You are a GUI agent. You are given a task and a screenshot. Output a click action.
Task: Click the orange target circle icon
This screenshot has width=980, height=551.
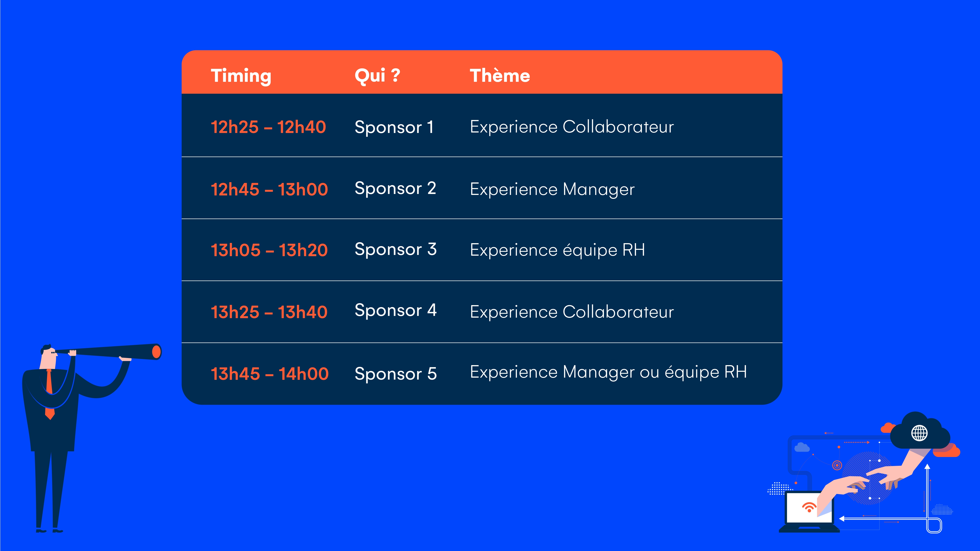(837, 465)
